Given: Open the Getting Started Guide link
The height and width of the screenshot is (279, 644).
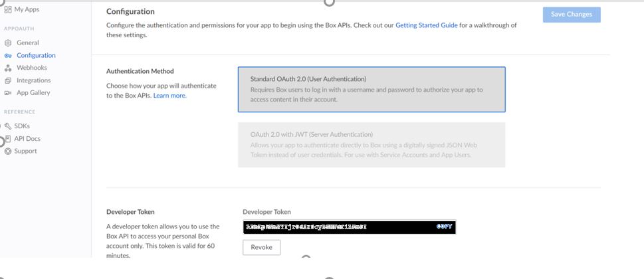Looking at the screenshot, I should (x=426, y=25).
